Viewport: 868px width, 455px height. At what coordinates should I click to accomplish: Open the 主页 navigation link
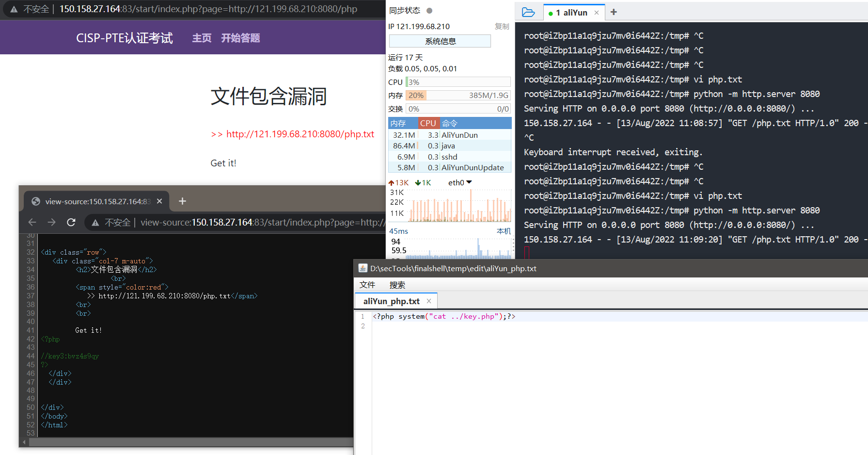point(202,38)
